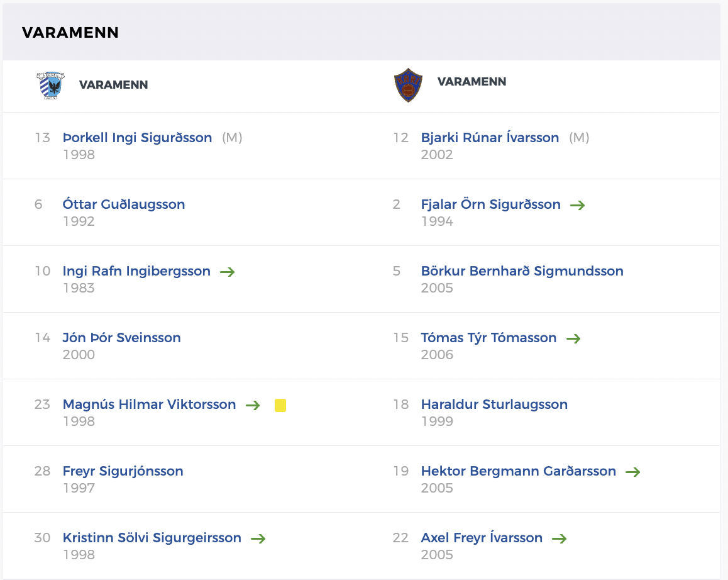Screen dimensions: 728x580
Task: Open Bjarki Rúnar Ívarsson's player page
Action: 490,138
